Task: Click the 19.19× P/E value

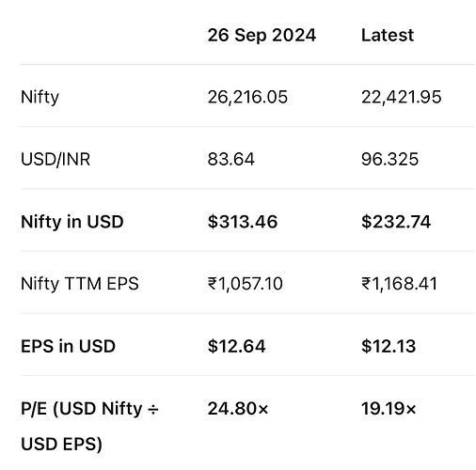Action: coord(389,409)
